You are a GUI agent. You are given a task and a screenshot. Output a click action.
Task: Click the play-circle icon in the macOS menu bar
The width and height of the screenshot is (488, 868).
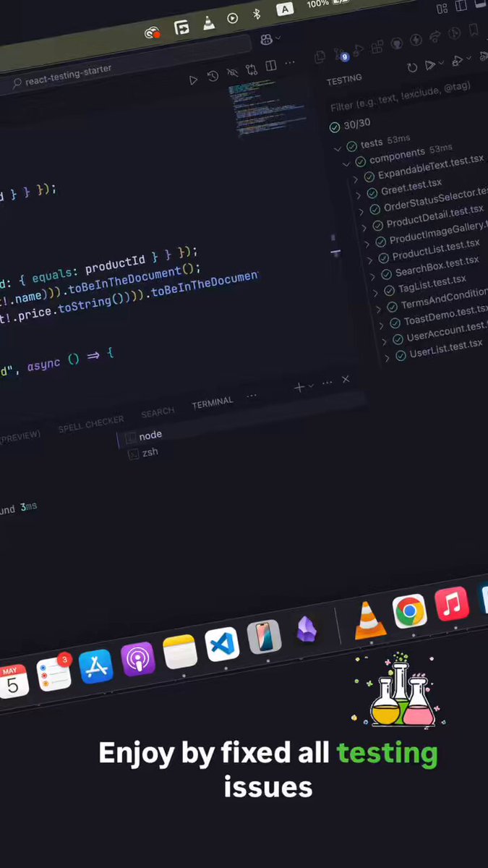232,18
